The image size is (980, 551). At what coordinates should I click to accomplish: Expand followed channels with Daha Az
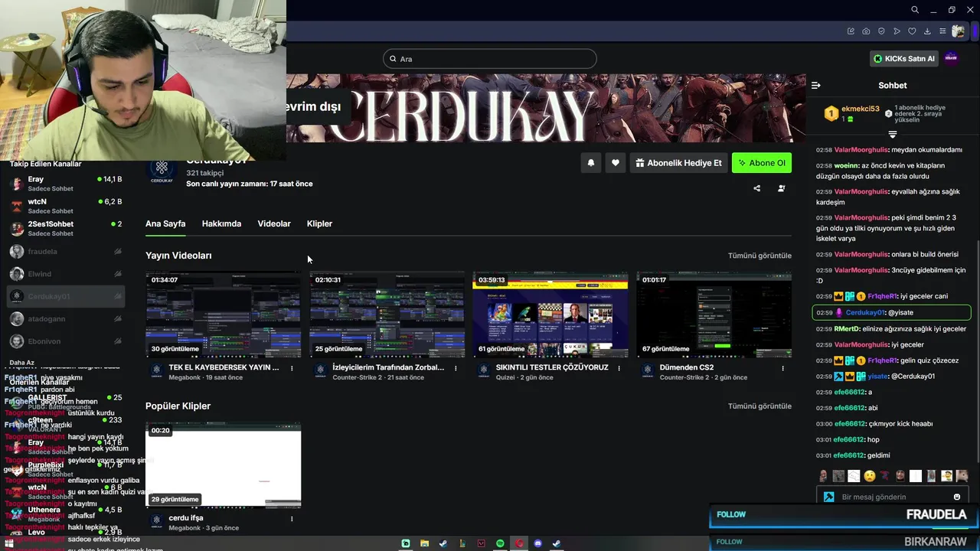[x=22, y=363]
